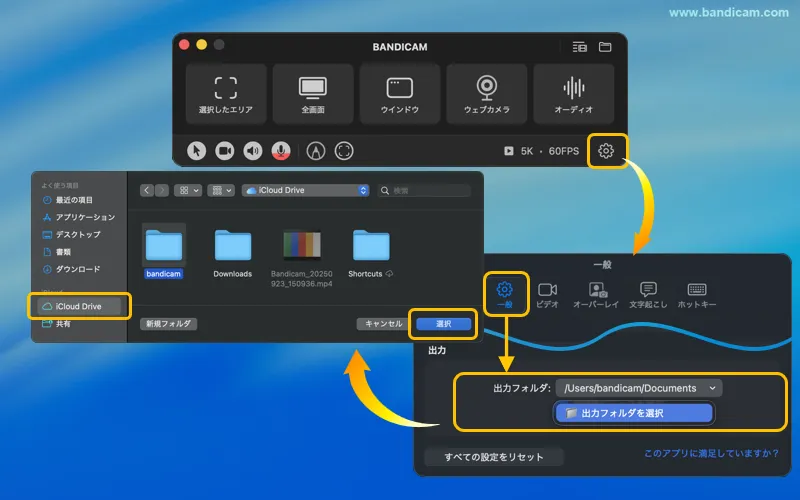Open 最近の項目 in Finder sidebar
Viewport: 800px width, 500px height.
pos(73,200)
